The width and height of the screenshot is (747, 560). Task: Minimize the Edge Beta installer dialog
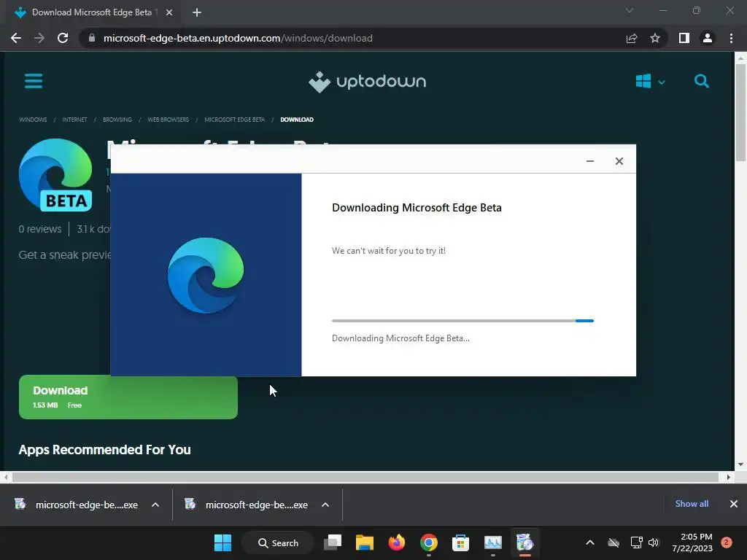pyautogui.click(x=589, y=161)
